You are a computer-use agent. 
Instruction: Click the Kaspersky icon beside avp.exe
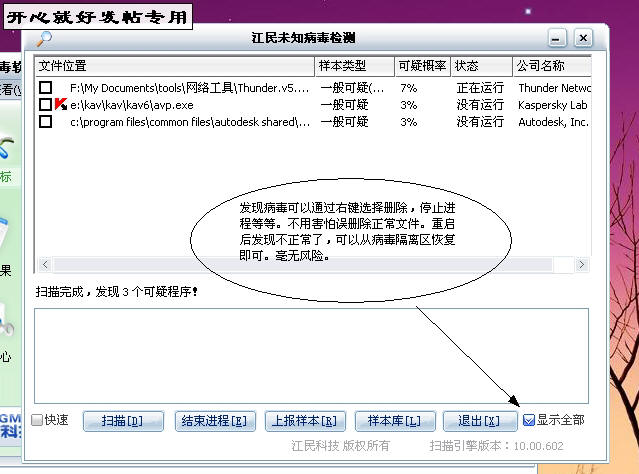coord(61,104)
